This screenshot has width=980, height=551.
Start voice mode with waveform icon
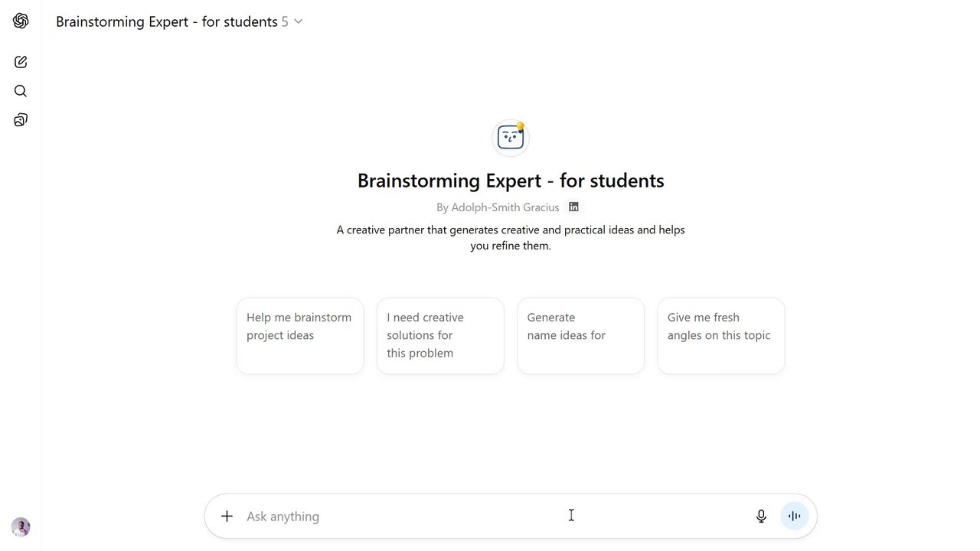[795, 516]
